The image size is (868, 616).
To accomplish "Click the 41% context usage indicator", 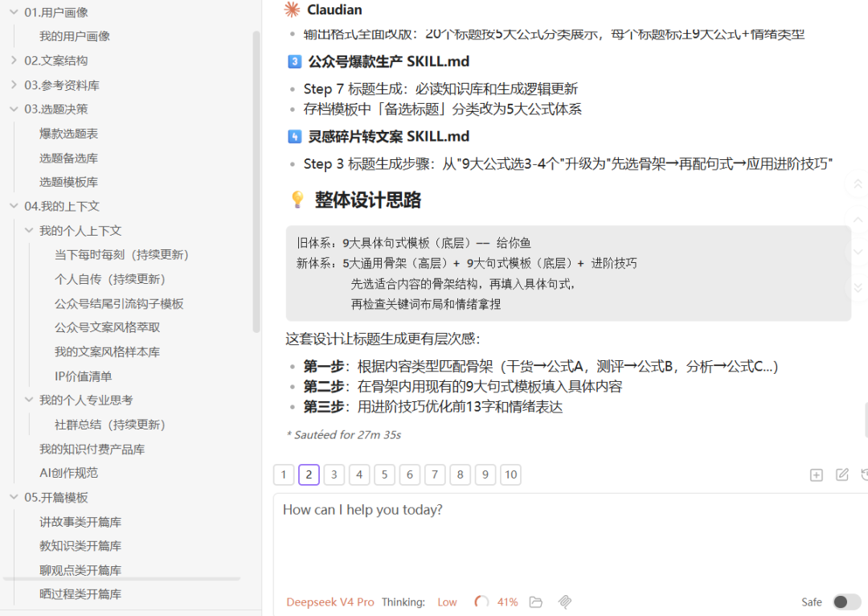I will [508, 602].
